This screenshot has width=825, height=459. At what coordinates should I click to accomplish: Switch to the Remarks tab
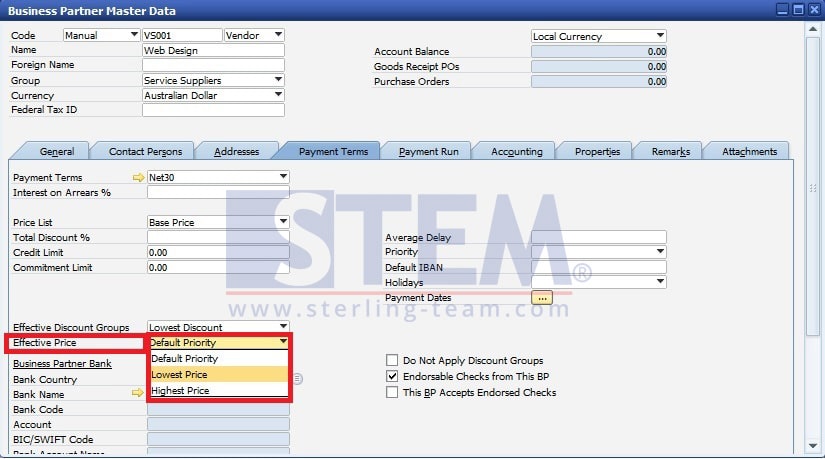(670, 152)
